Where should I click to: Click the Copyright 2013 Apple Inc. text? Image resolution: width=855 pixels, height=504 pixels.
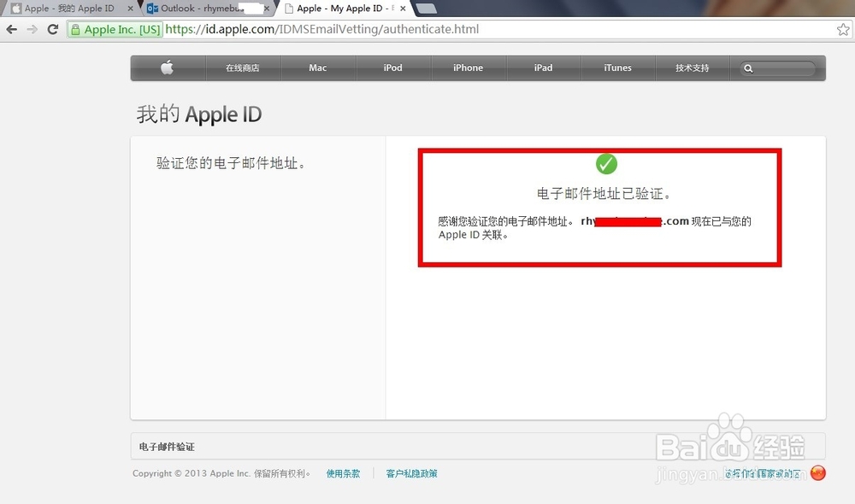pos(221,473)
